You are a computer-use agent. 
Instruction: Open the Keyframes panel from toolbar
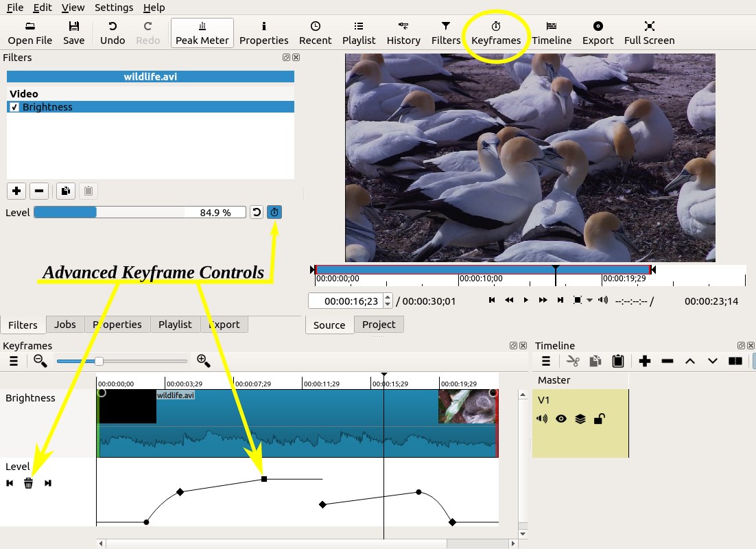click(x=495, y=32)
